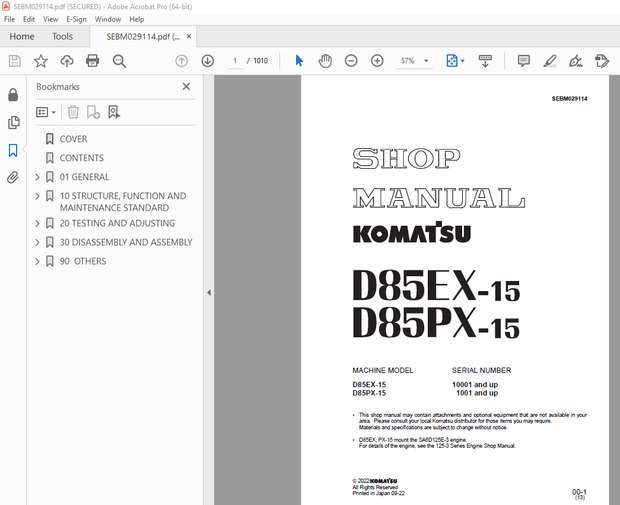Close the Bookmarks panel
The height and width of the screenshot is (505, 620).
click(x=186, y=87)
